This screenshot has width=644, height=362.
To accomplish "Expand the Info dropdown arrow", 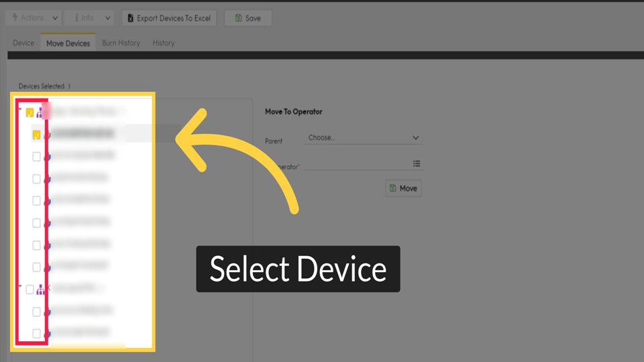I will [x=108, y=18].
